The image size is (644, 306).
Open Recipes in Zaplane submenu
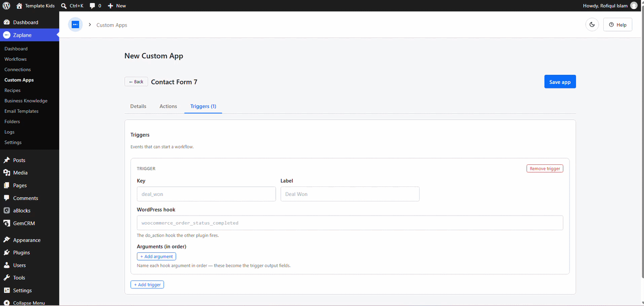point(13,90)
